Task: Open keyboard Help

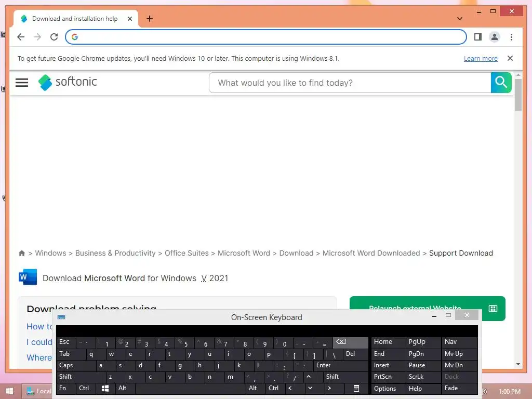Action: [423, 388]
